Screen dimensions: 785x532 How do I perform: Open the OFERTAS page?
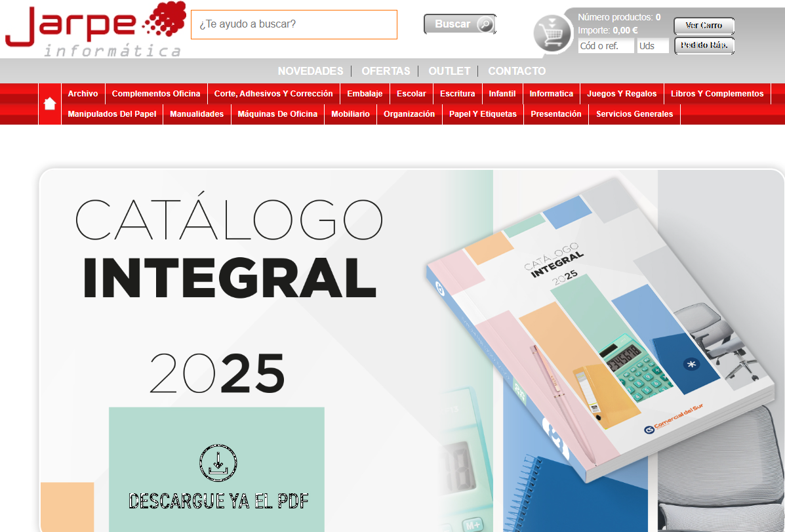click(386, 71)
